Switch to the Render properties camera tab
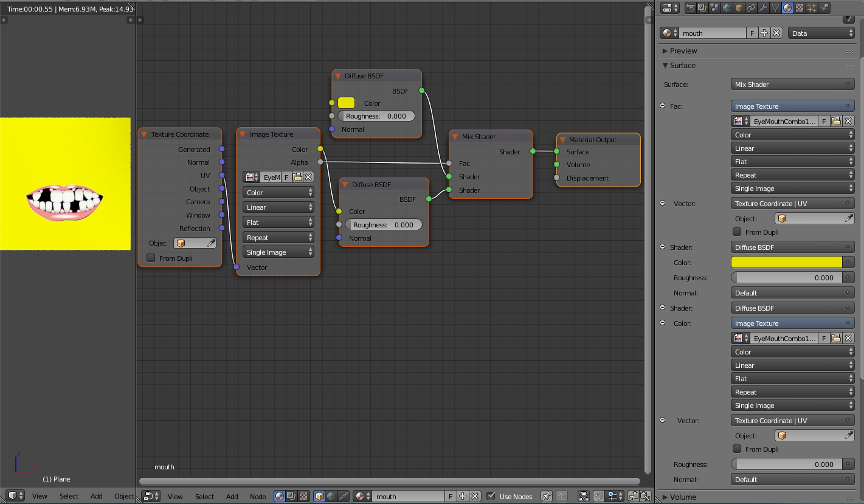Viewport: 864px width, 504px height. (x=691, y=8)
